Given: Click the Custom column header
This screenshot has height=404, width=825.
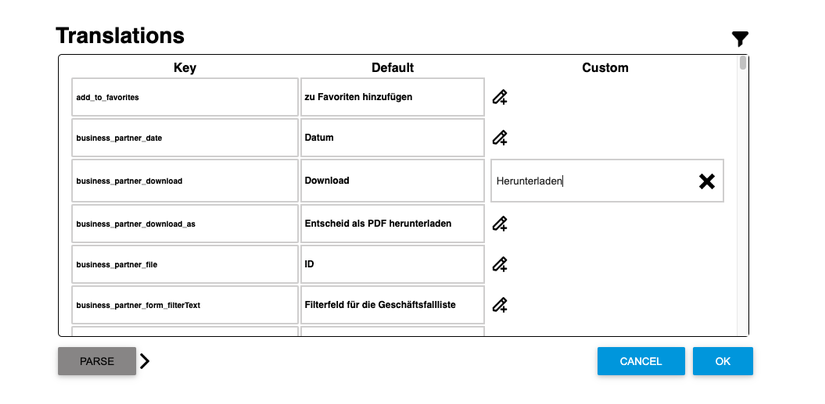Looking at the screenshot, I should [605, 68].
